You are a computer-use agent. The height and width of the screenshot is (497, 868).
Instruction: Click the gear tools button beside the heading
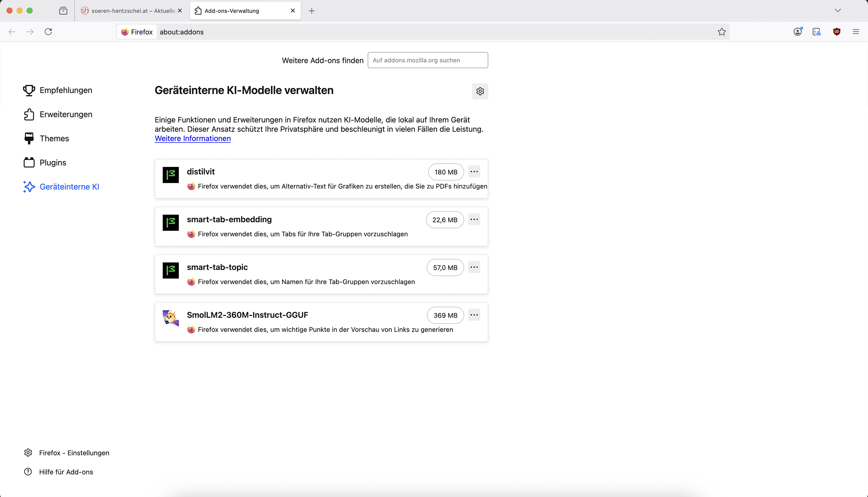tap(480, 91)
